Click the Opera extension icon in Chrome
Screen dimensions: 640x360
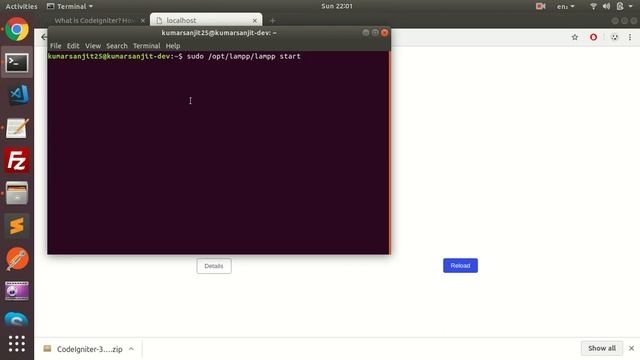tap(593, 37)
